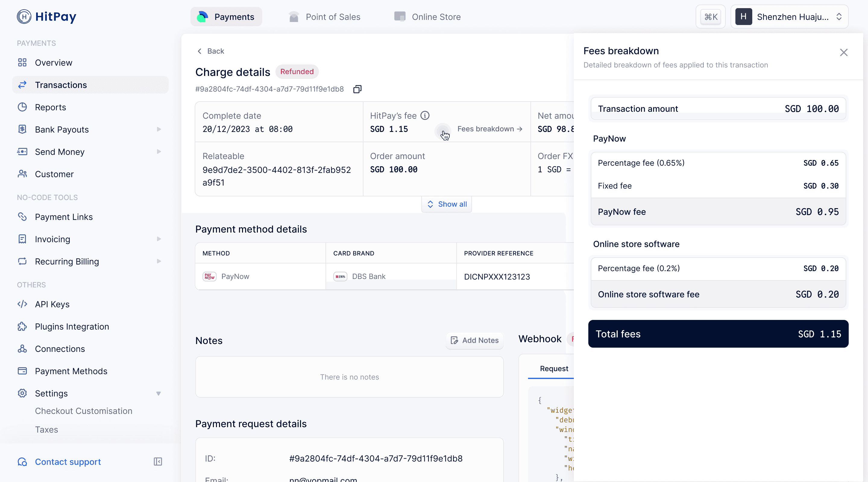The image size is (868, 482).
Task: Open Contact support
Action: point(68,462)
